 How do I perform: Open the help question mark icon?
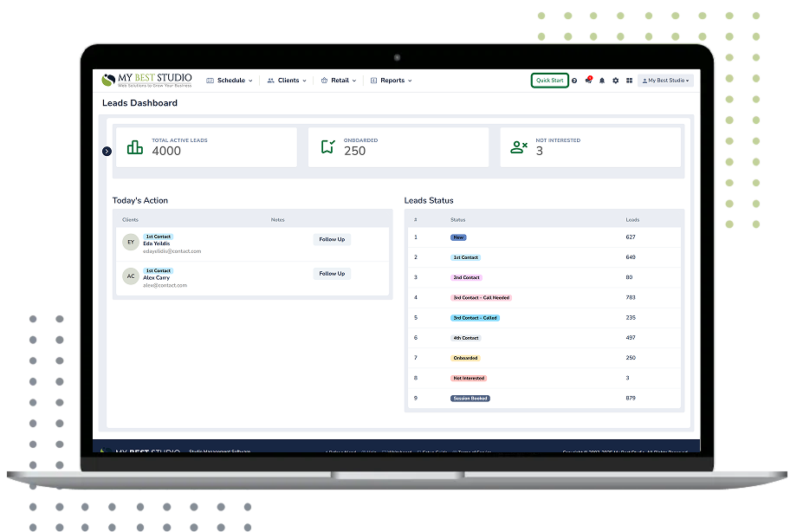click(x=574, y=81)
